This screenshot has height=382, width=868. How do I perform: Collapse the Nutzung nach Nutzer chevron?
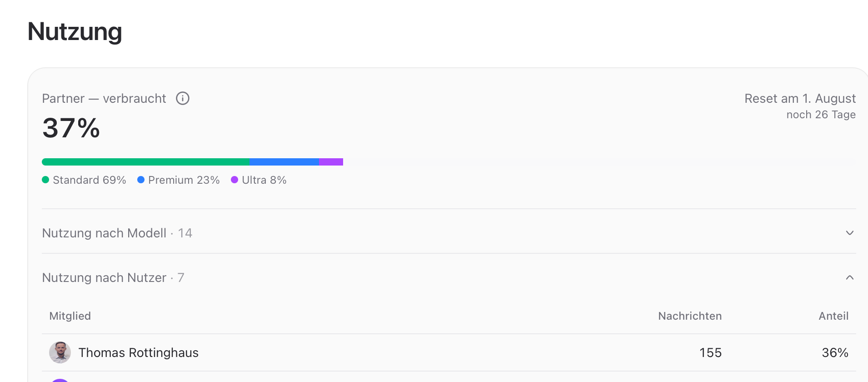coord(849,277)
